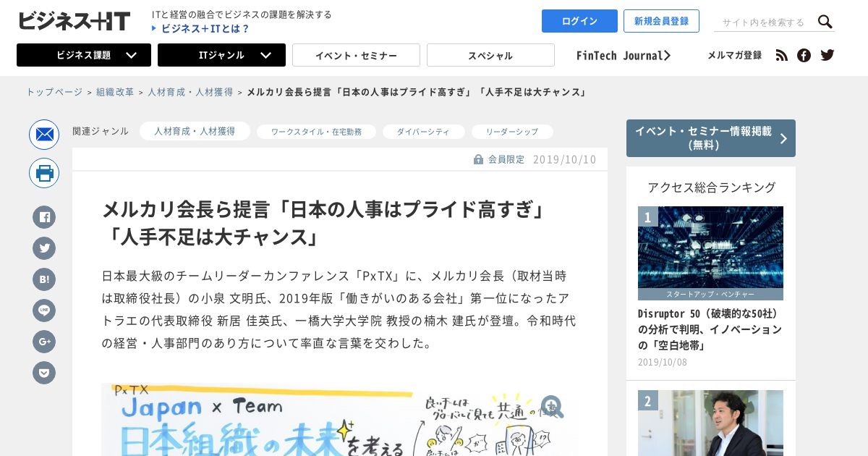
Task: Enlarge article image with magnifier icon
Action: [552, 406]
